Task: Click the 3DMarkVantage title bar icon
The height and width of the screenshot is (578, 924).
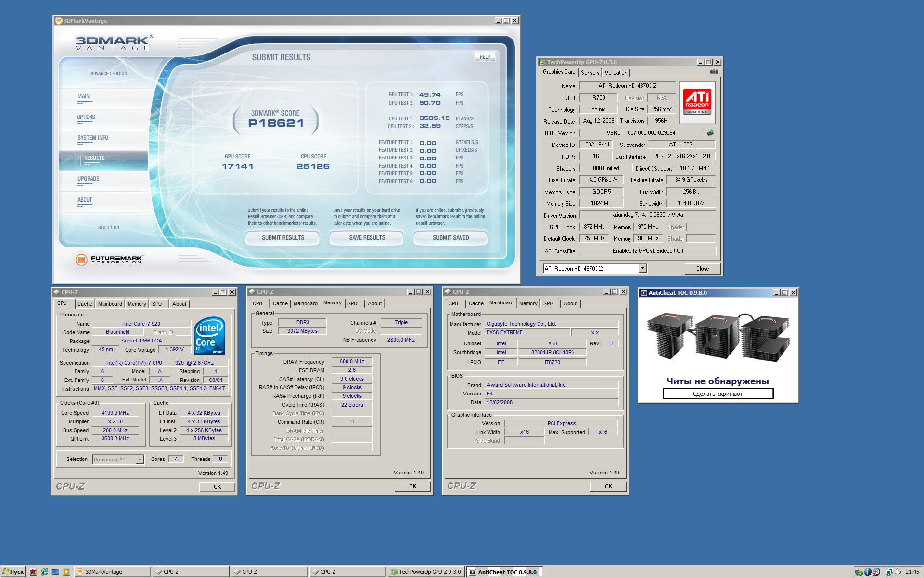Action: [59, 21]
